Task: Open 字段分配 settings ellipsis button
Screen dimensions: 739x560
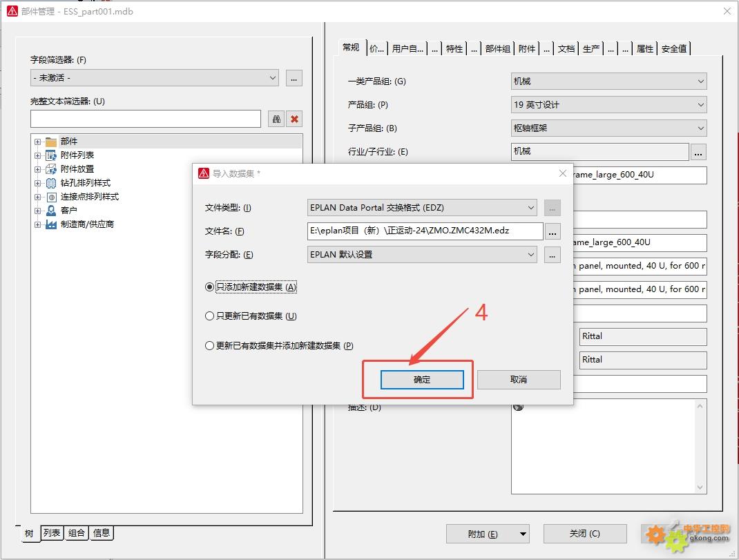Action: tap(553, 255)
